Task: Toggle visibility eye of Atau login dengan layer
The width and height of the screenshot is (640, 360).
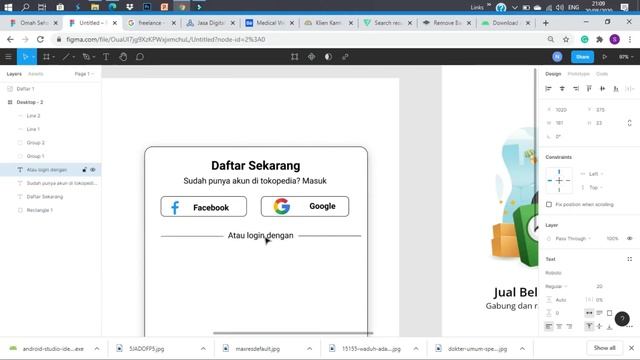Action: [93, 169]
